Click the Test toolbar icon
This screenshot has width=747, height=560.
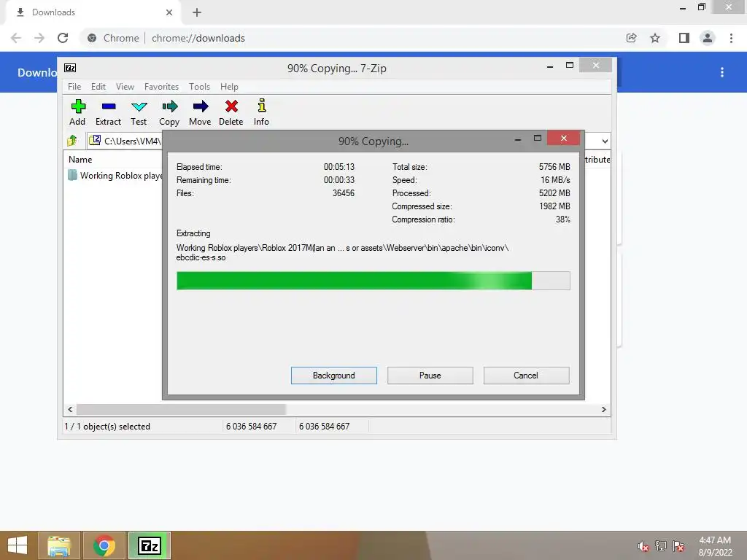click(x=139, y=113)
